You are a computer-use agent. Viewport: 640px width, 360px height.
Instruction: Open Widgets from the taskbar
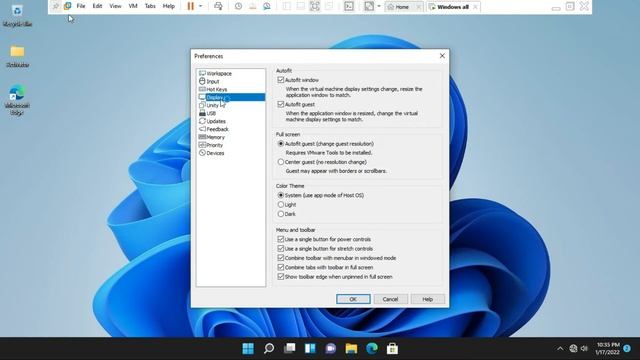(310, 348)
